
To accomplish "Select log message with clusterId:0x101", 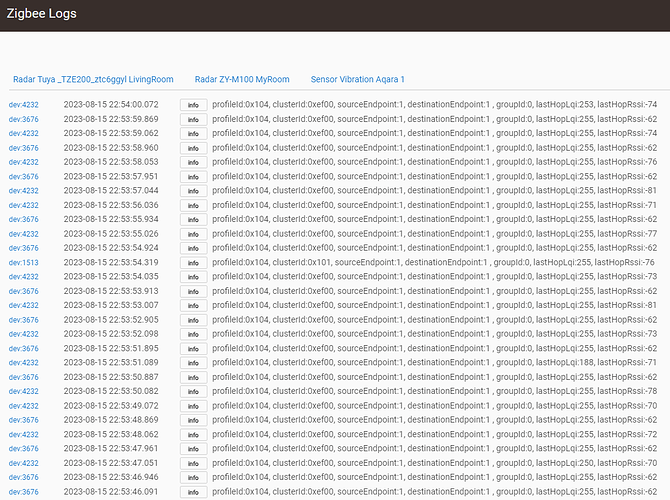I will click(433, 262).
